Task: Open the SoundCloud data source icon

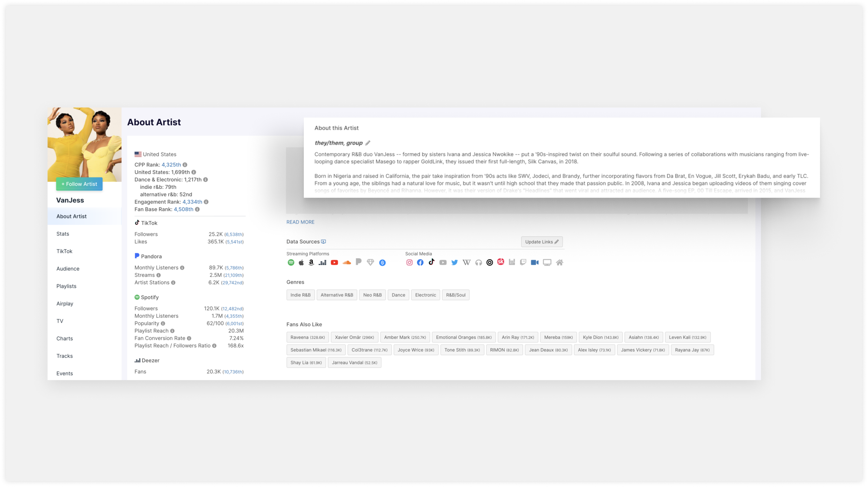Action: pos(347,263)
